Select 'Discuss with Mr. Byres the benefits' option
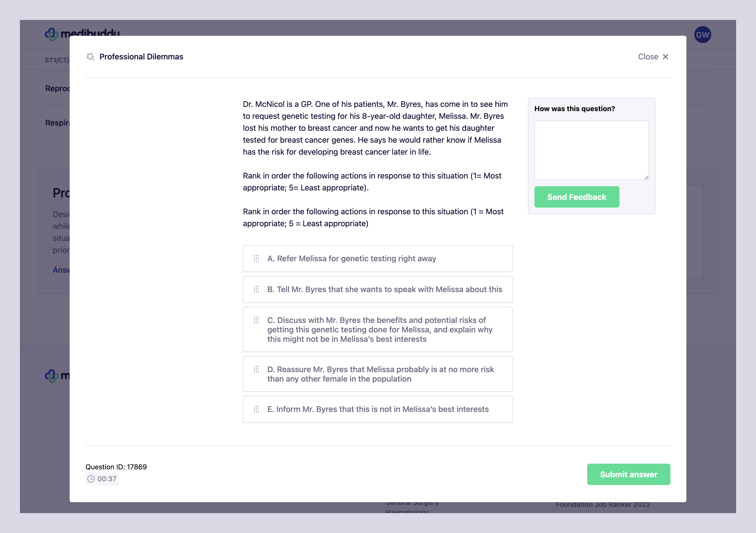 378,330
